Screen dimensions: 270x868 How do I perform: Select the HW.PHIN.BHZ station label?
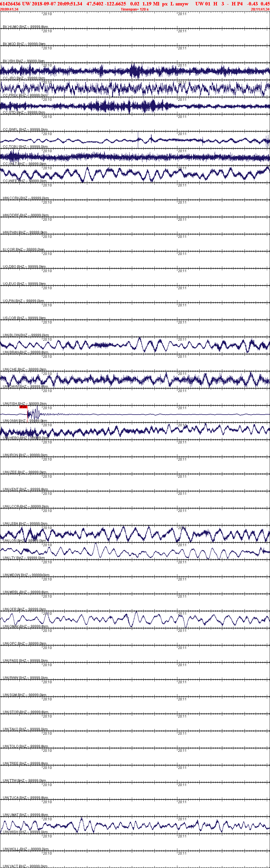pyautogui.click(x=25, y=232)
